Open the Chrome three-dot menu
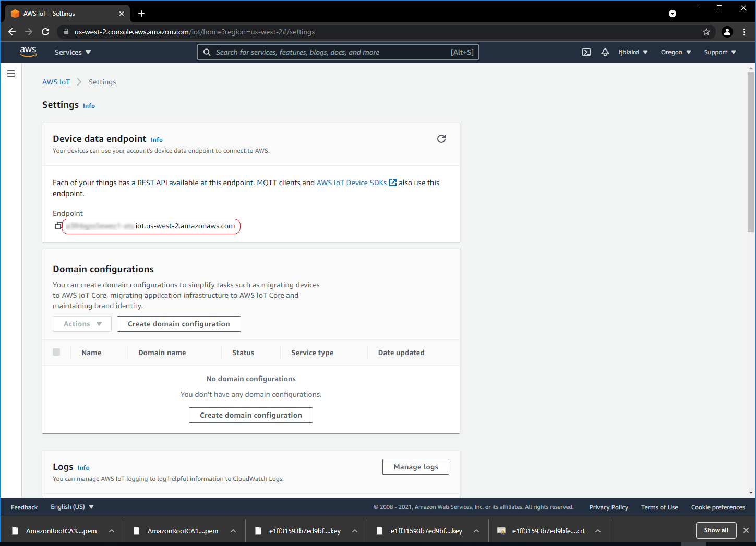Screen dimensions: 756x546 click(745, 32)
